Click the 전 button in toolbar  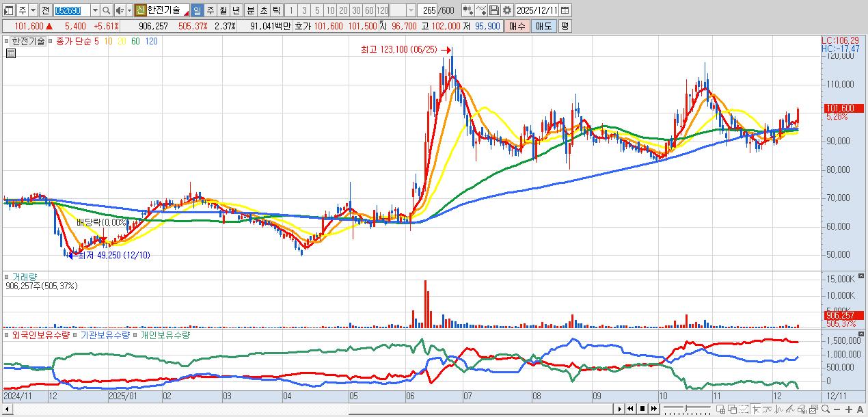[45, 10]
